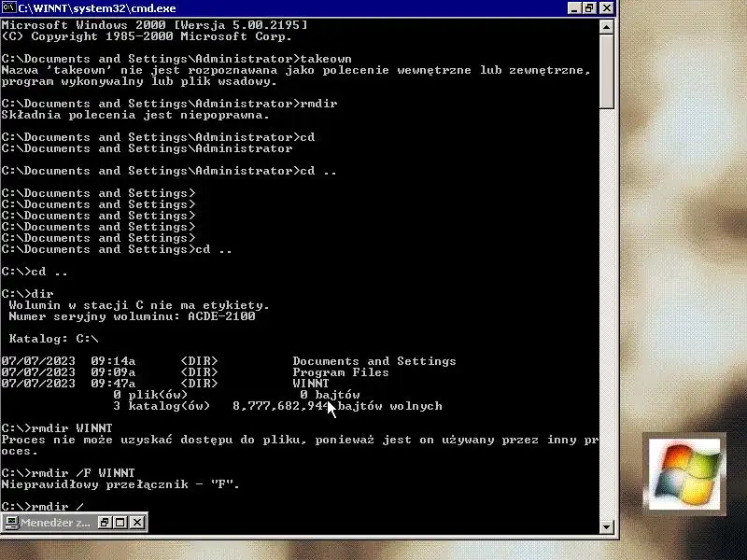Click the vertical scrollbar thumb in cmd.exe
The height and width of the screenshot is (560, 747).
[x=606, y=72]
